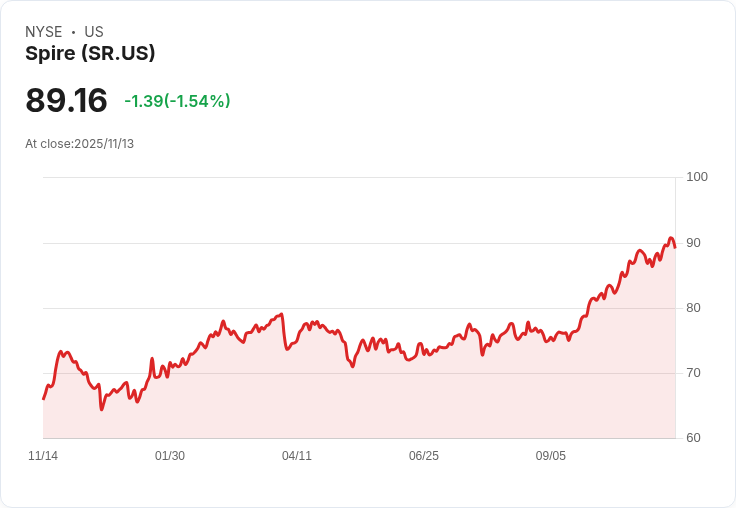Click the NYSE exchange label
This screenshot has width=736, height=508.
point(44,32)
